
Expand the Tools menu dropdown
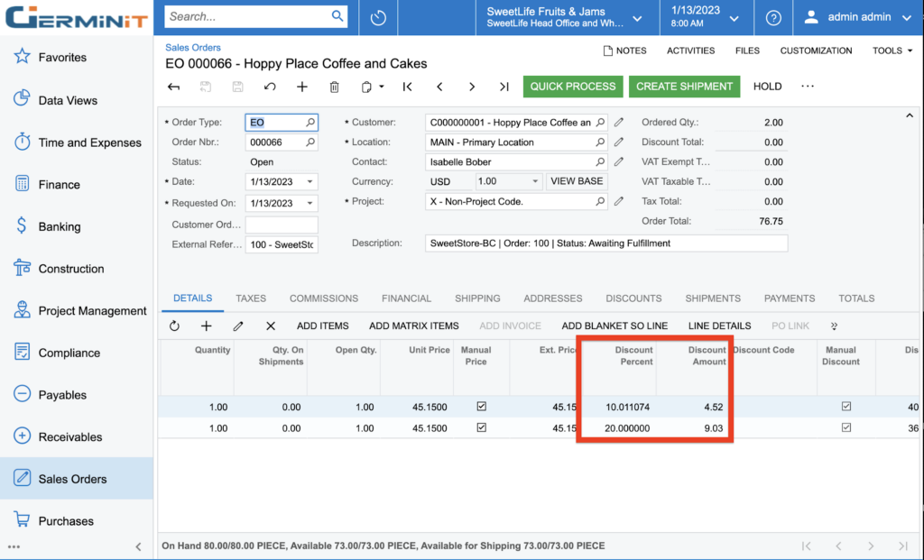pyautogui.click(x=892, y=50)
